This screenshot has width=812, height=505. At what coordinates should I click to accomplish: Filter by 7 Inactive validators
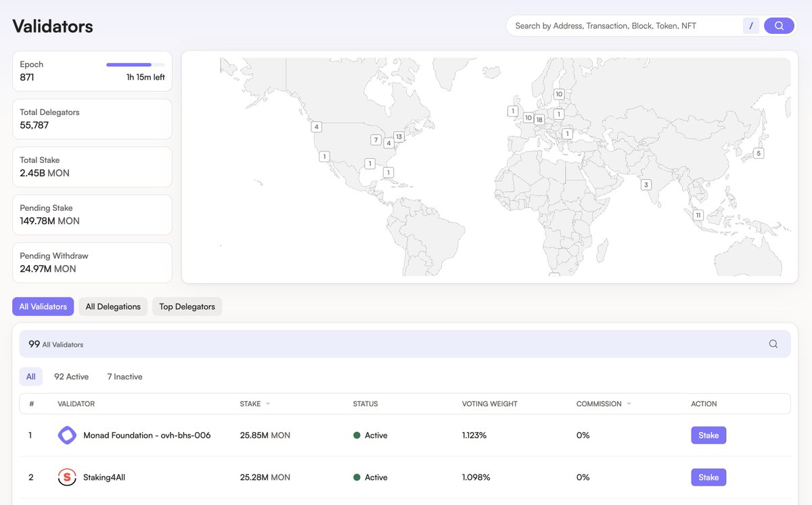tap(125, 377)
